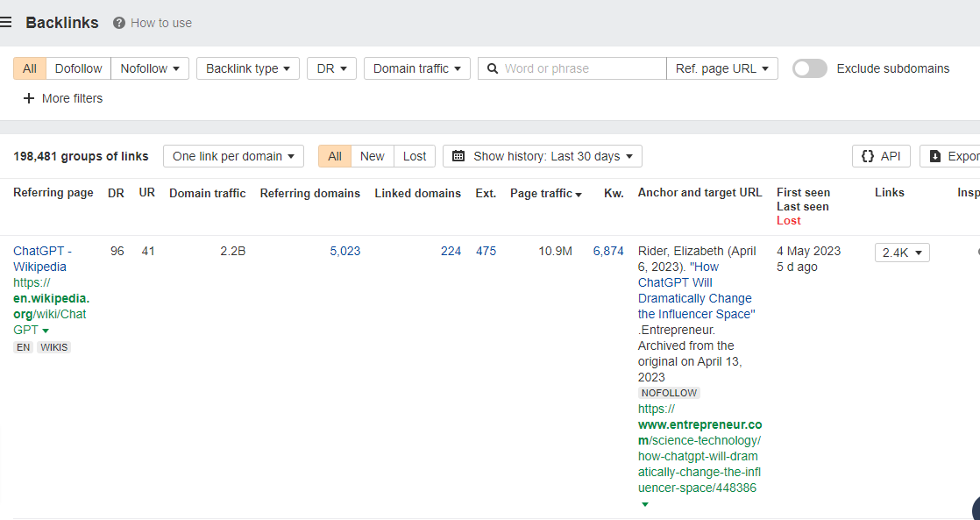Viewport: 980px width, 520px height.
Task: Open the Show history: Last 30 days dropdown
Action: 543,156
